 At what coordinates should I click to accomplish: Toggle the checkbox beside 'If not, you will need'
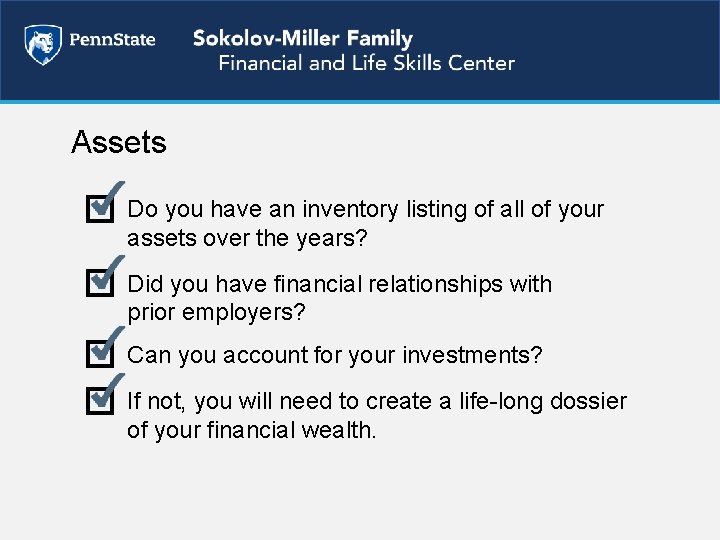99,401
